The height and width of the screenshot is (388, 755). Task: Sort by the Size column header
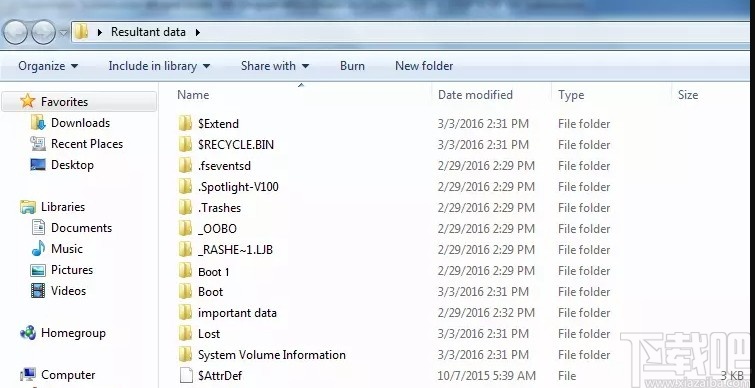[688, 95]
